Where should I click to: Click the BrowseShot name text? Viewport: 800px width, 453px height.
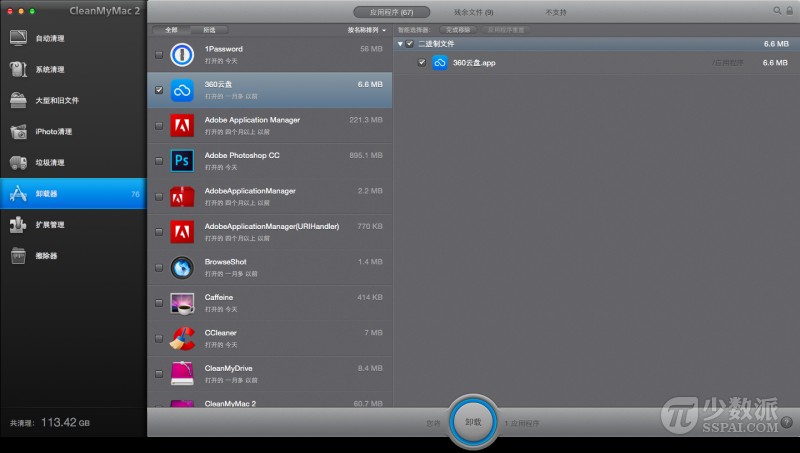click(226, 262)
